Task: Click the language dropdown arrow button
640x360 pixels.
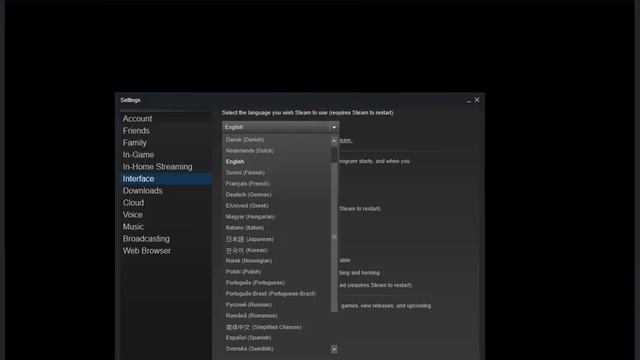Action: tap(334, 127)
